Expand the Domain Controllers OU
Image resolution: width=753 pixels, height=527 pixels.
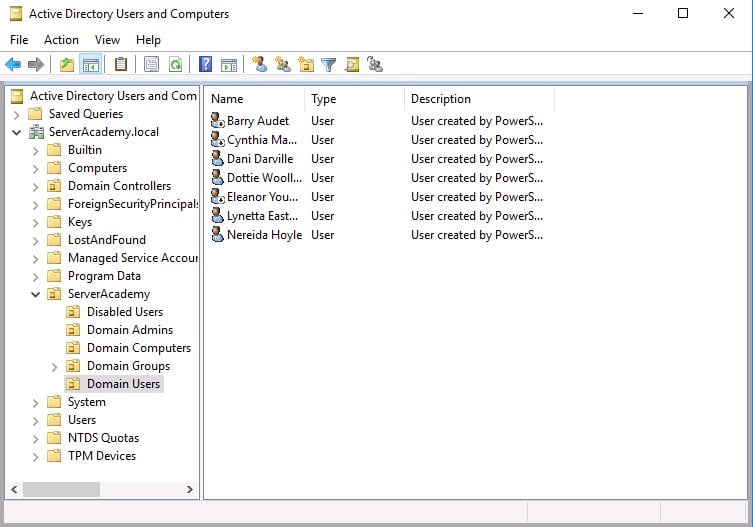coord(35,187)
